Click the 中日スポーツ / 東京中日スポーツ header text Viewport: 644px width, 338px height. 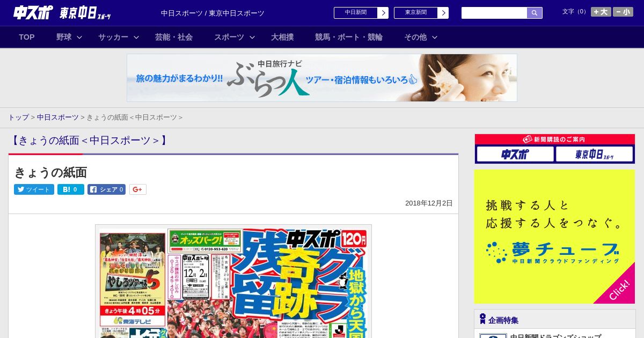click(x=213, y=13)
